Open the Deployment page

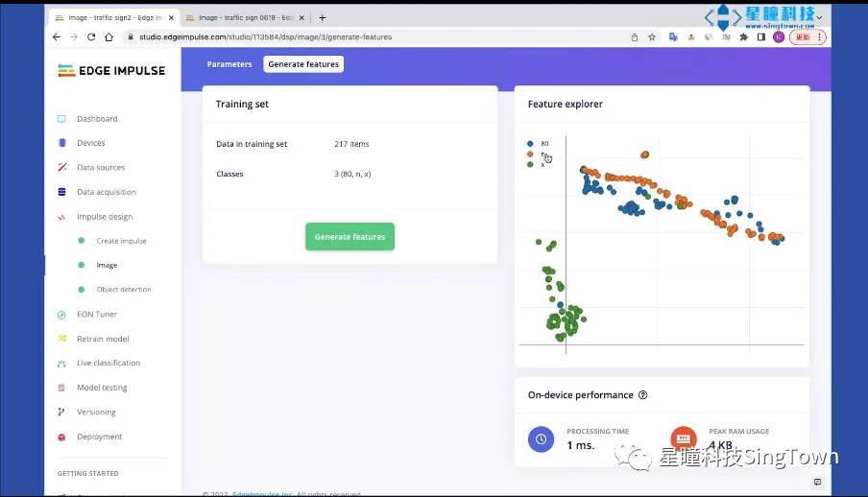coord(99,437)
